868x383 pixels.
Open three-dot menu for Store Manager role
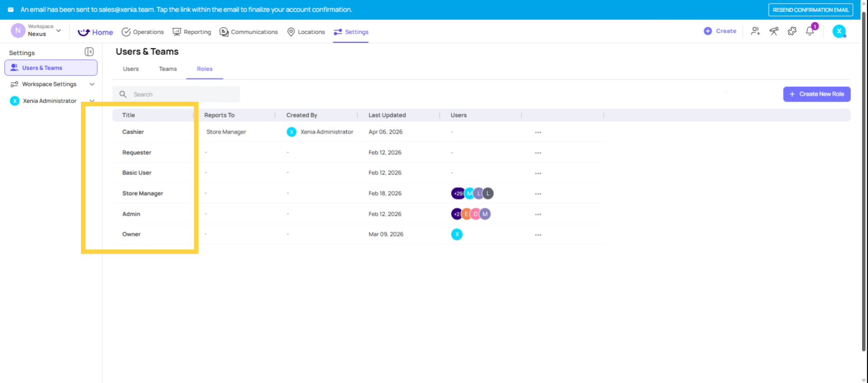tap(538, 194)
